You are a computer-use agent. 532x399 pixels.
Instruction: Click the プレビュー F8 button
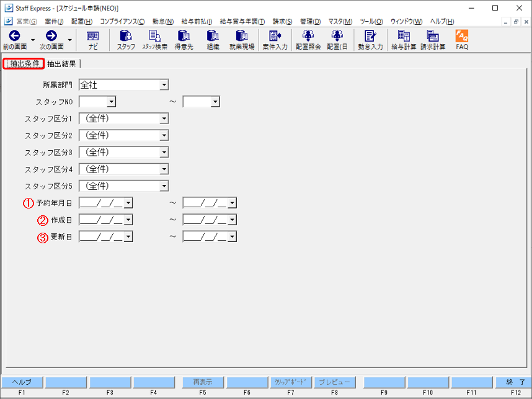[x=335, y=382]
